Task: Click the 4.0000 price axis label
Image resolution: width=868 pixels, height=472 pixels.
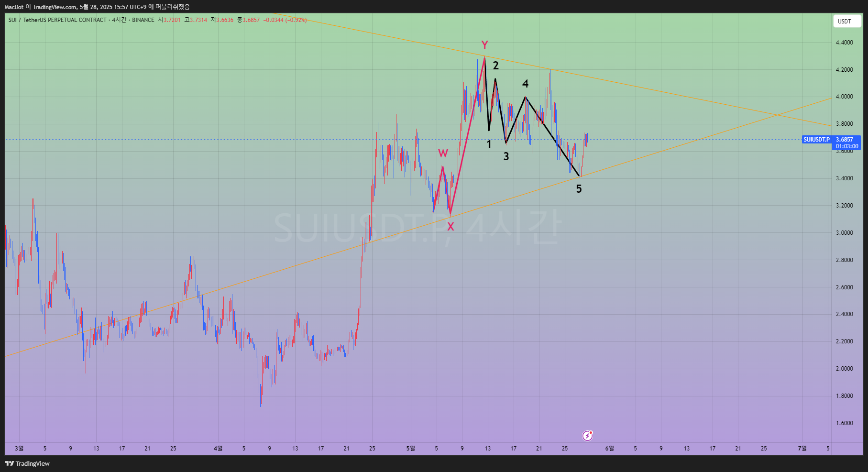Action: coord(844,97)
